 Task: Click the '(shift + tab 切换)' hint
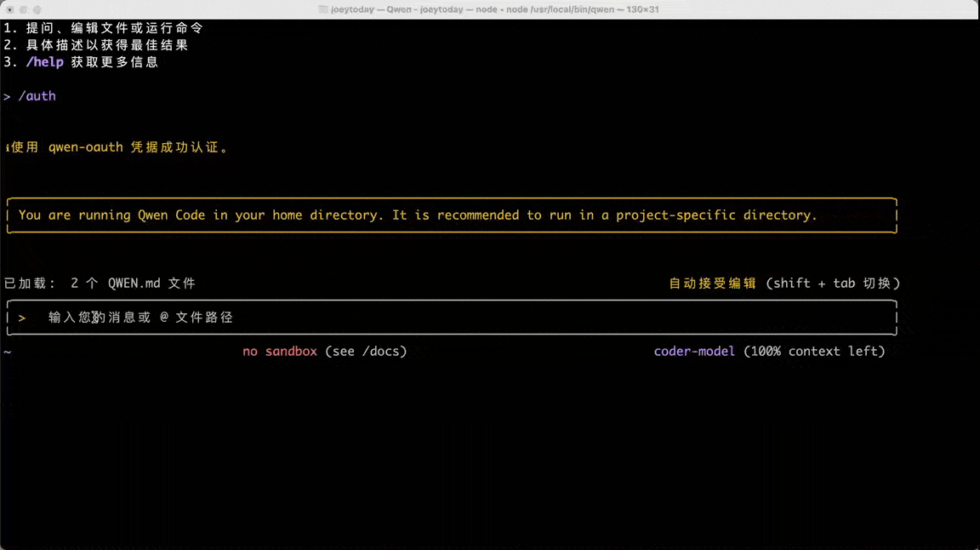tap(833, 284)
